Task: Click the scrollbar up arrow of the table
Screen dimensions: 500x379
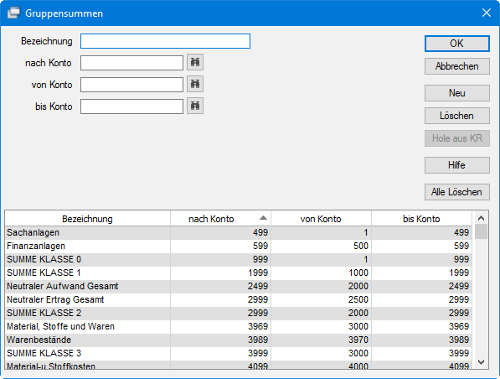Action: coord(481,218)
